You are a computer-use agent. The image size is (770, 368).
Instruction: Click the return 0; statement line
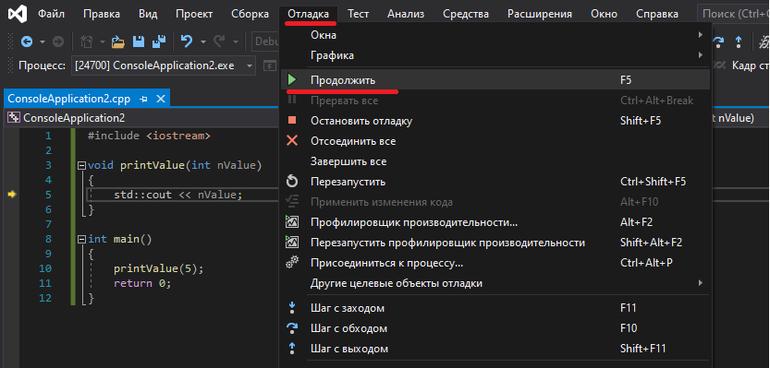[x=142, y=283]
